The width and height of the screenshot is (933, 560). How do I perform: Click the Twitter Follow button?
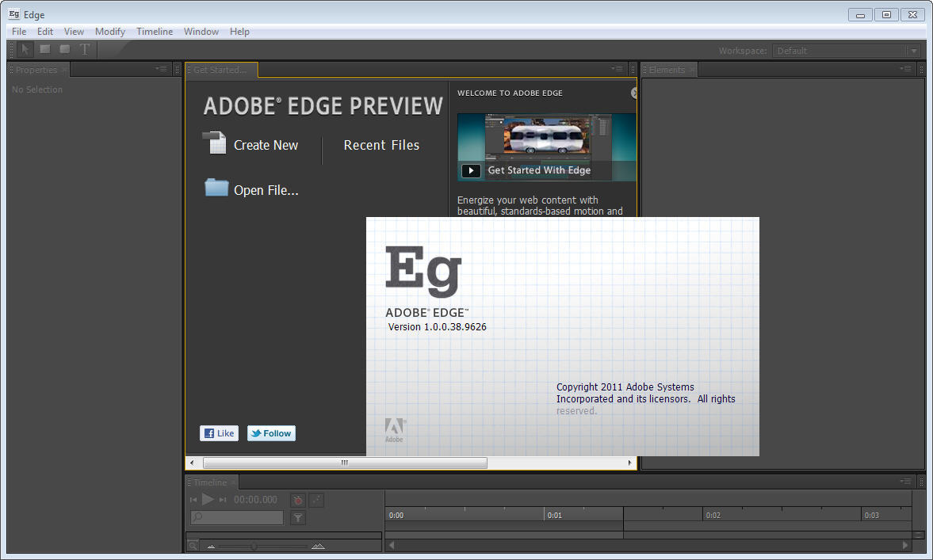coord(271,433)
